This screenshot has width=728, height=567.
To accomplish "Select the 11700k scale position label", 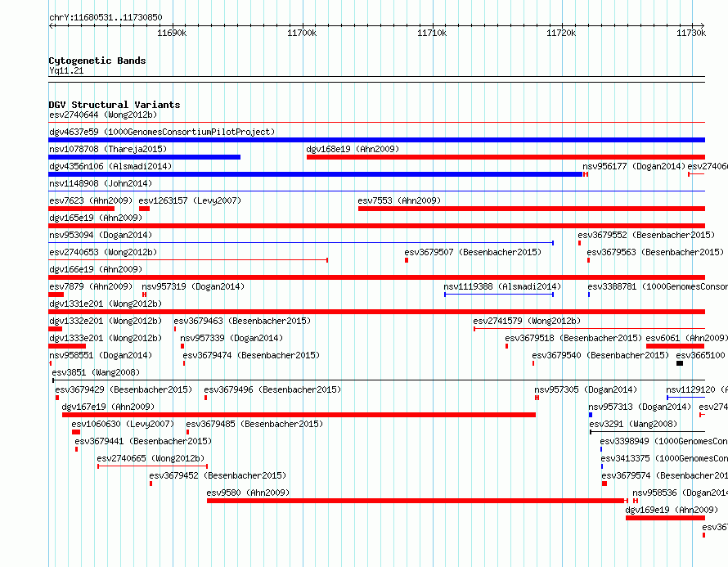I will [302, 33].
